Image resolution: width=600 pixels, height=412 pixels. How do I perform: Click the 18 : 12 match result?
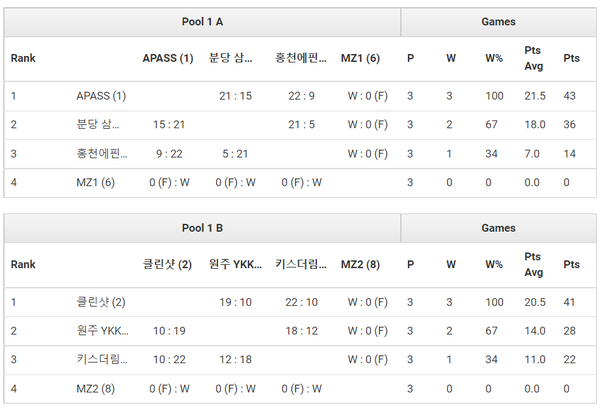pos(301,331)
